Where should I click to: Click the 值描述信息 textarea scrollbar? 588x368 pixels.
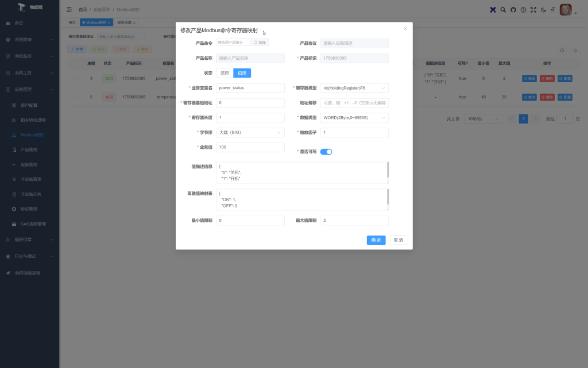(388, 170)
